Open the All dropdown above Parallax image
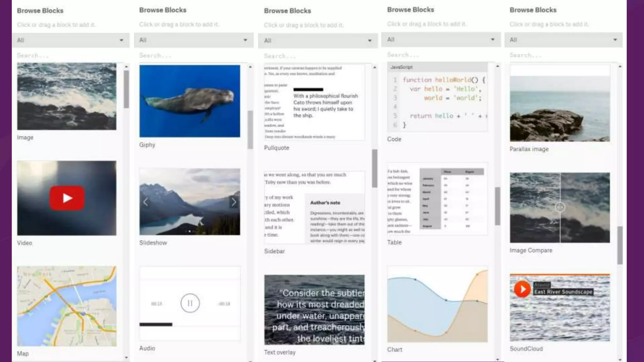 coord(563,40)
